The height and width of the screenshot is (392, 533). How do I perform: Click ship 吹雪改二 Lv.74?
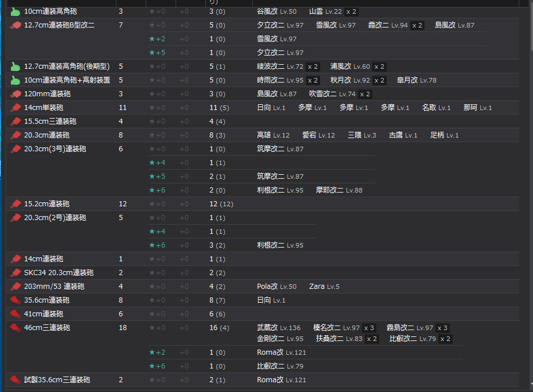pos(332,94)
